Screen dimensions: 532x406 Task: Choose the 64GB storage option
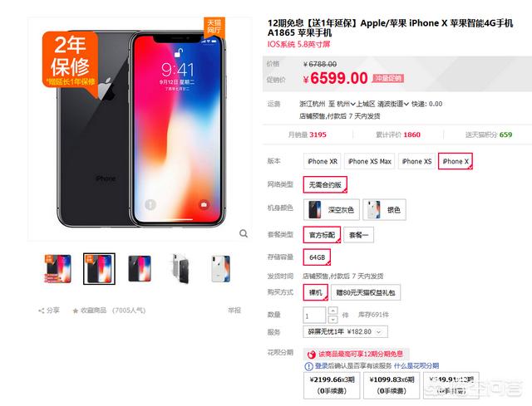(x=317, y=257)
